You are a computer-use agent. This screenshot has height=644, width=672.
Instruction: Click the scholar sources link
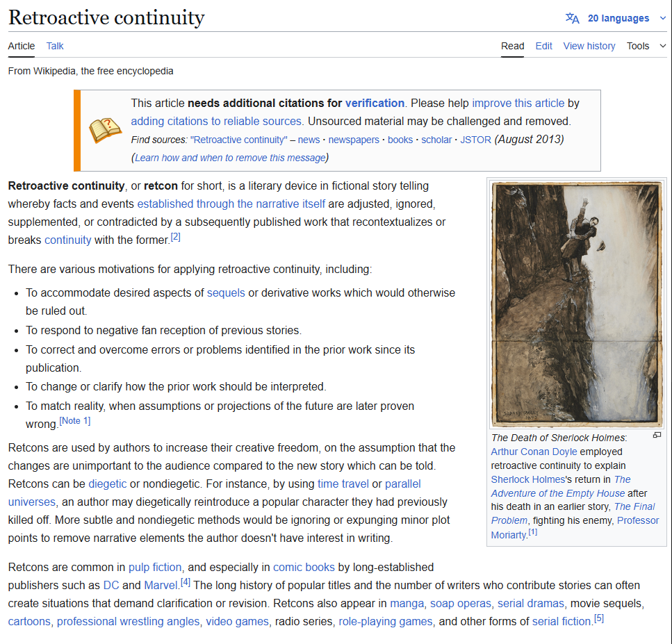click(436, 140)
